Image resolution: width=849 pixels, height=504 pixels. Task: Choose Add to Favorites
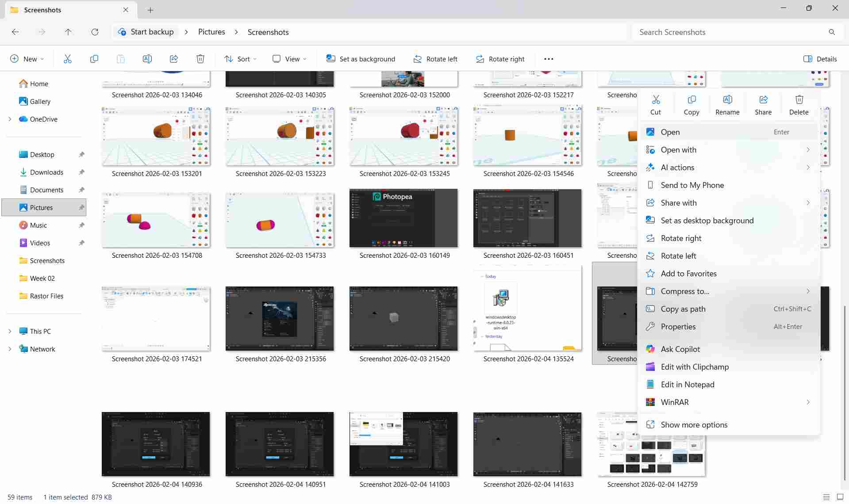coord(729,273)
